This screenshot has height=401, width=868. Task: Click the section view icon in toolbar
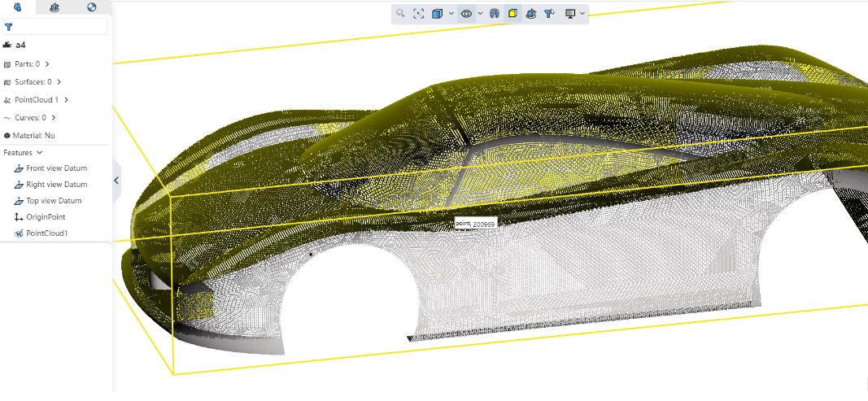pyautogui.click(x=494, y=14)
